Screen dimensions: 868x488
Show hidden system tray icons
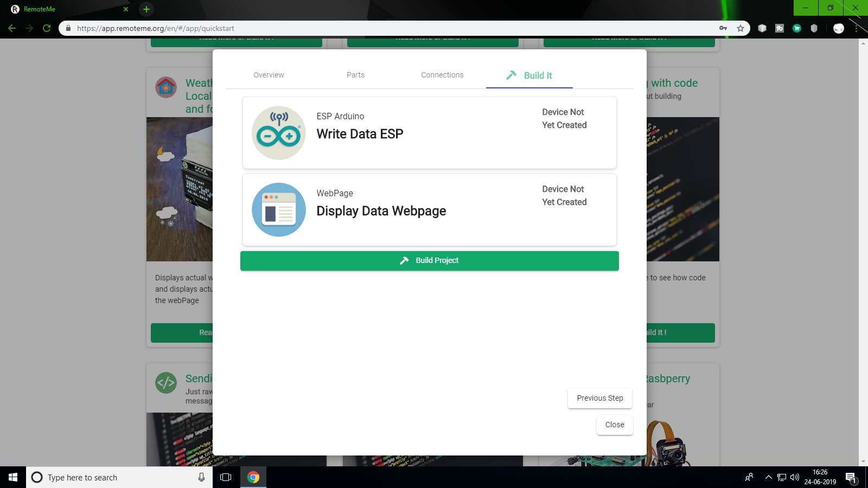click(768, 477)
